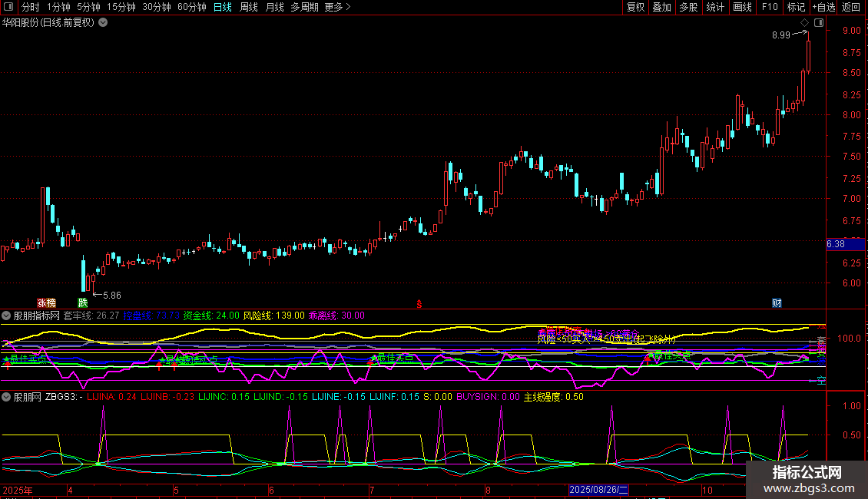Open the 画线 drawing tools
868x499 pixels.
(742, 8)
